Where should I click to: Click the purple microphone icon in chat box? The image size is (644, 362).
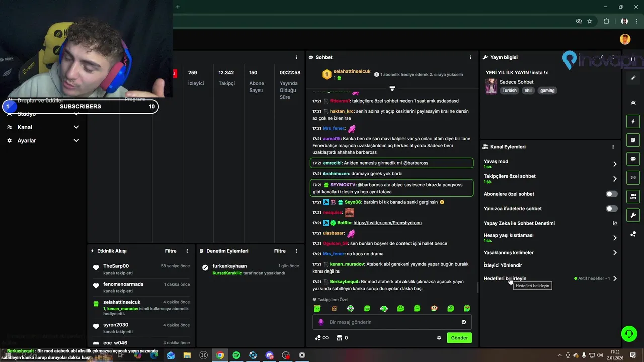pos(321,322)
